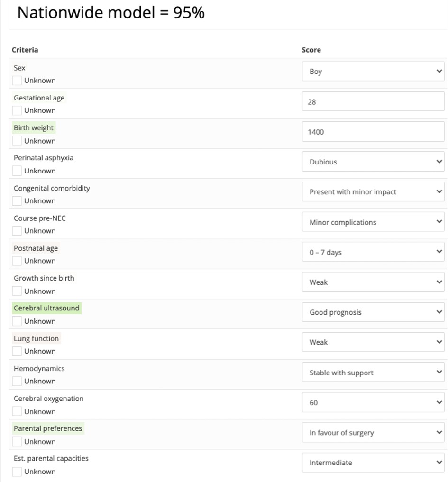Click the Birth weight field showing 1400
The height and width of the screenshot is (482, 448).
(x=373, y=132)
